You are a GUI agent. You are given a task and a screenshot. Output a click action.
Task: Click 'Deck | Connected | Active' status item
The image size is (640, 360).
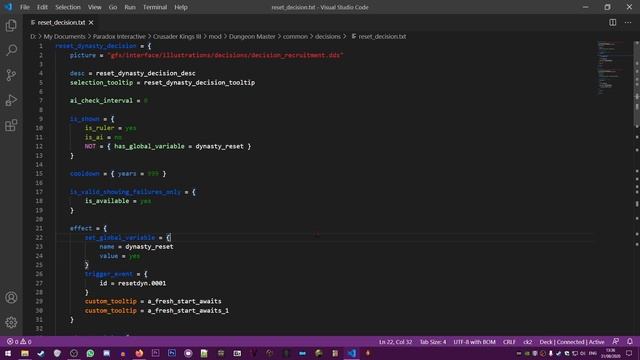572,342
